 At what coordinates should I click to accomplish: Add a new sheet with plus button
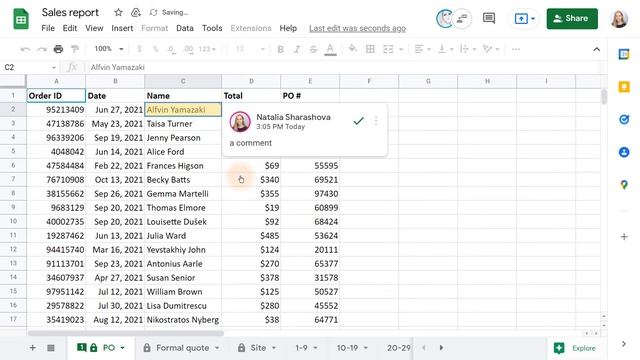33,348
